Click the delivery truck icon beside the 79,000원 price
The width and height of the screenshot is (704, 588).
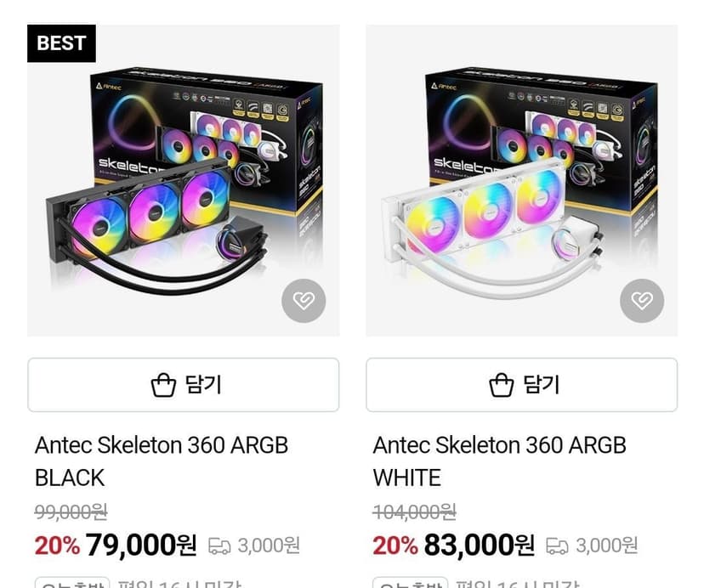pyautogui.click(x=219, y=546)
